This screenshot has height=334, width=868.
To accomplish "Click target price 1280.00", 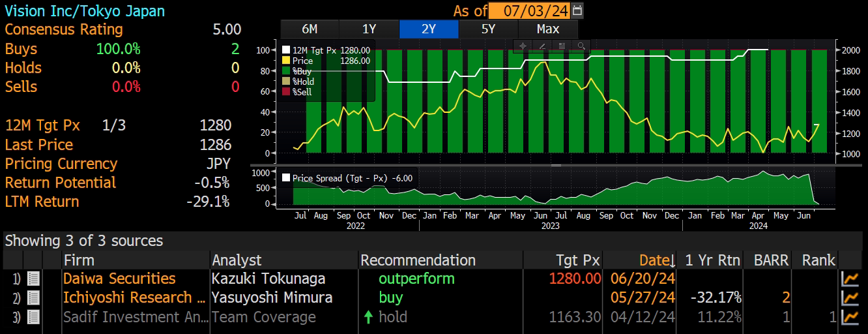I will coord(574,279).
